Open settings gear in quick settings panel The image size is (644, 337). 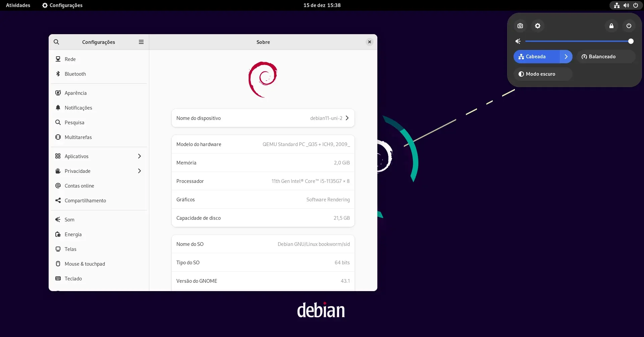[x=538, y=26]
